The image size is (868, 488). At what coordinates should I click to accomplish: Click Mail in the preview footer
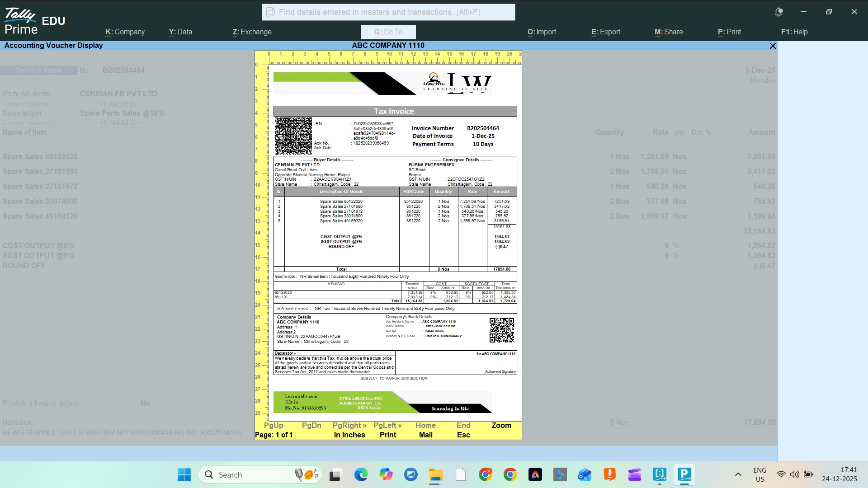(x=425, y=435)
